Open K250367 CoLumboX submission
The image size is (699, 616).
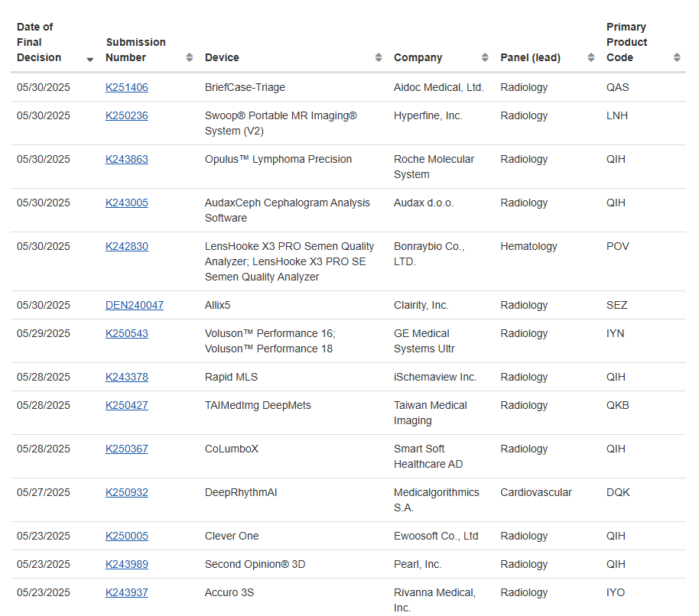[127, 449]
